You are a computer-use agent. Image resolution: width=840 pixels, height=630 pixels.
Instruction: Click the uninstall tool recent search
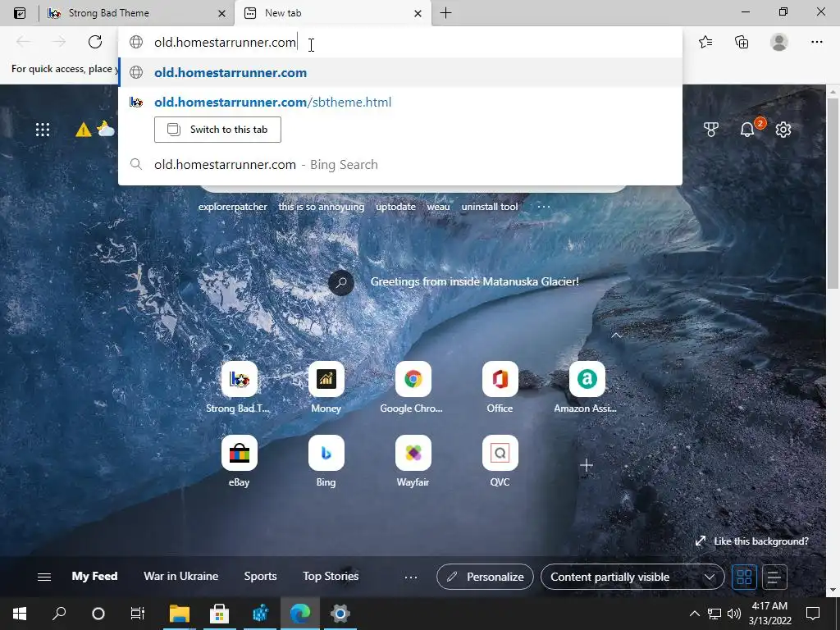click(x=490, y=207)
